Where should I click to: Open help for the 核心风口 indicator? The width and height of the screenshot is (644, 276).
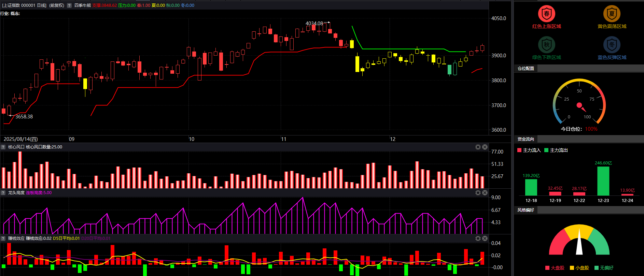tap(3, 147)
